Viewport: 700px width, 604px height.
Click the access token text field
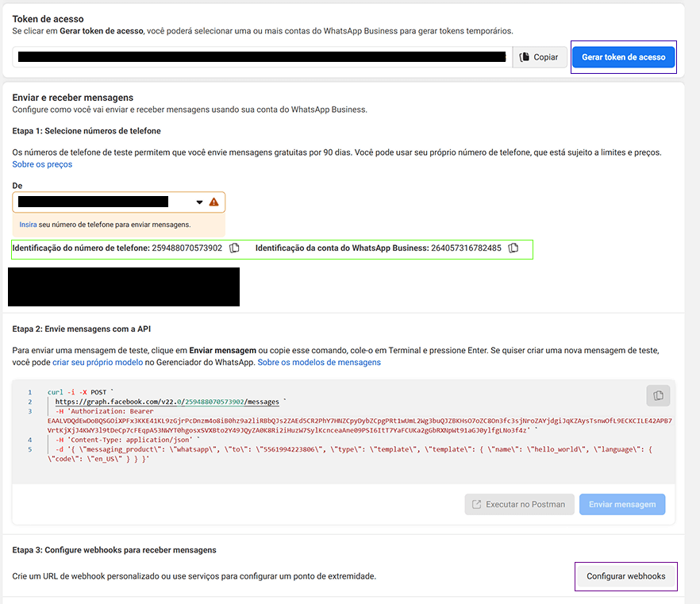pyautogui.click(x=262, y=57)
